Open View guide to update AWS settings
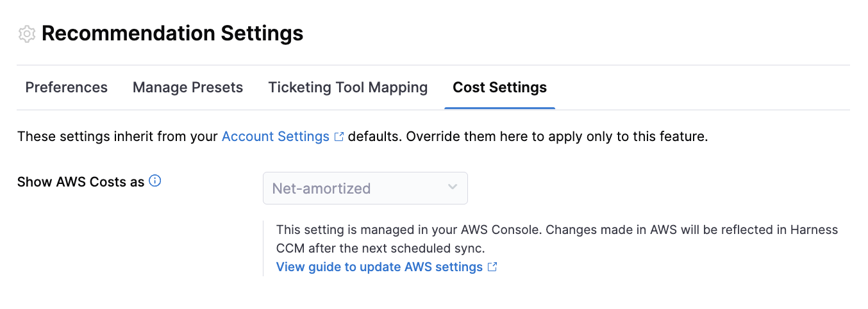This screenshot has width=868, height=309. (379, 267)
